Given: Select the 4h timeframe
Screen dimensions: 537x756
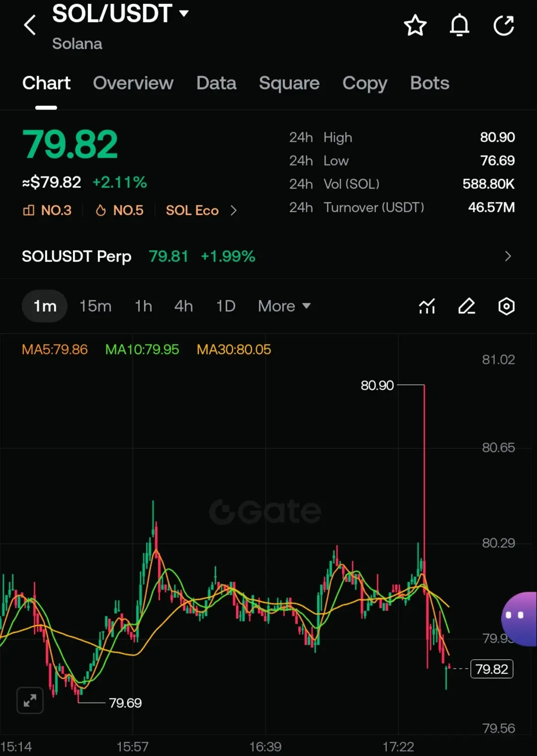Looking at the screenshot, I should pyautogui.click(x=183, y=306).
